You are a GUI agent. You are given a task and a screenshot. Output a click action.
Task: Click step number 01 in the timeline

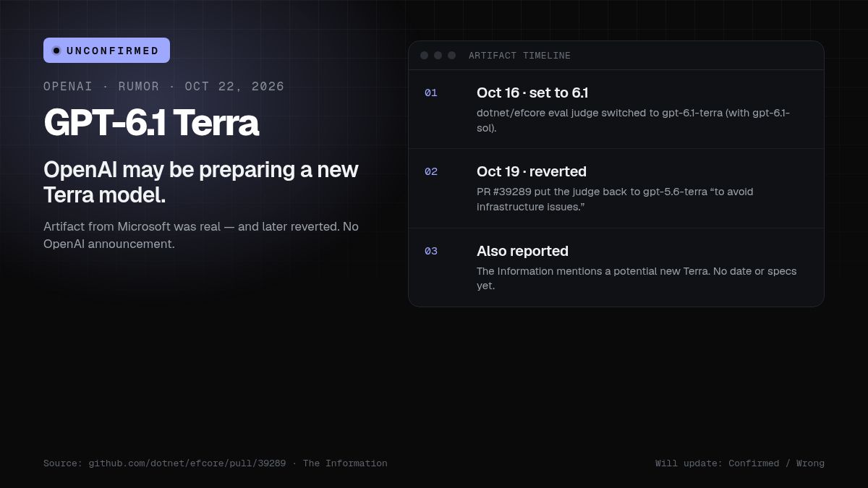[431, 93]
